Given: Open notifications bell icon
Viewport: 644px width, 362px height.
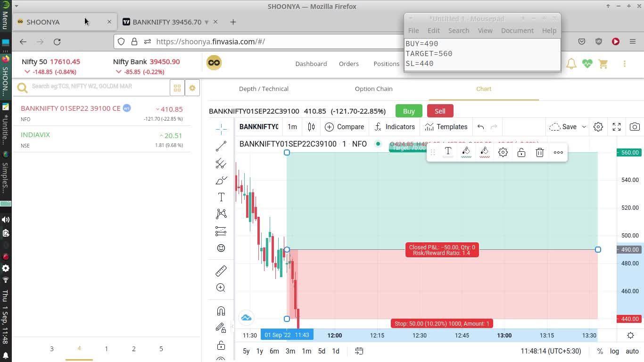Looking at the screenshot, I should point(571,64).
